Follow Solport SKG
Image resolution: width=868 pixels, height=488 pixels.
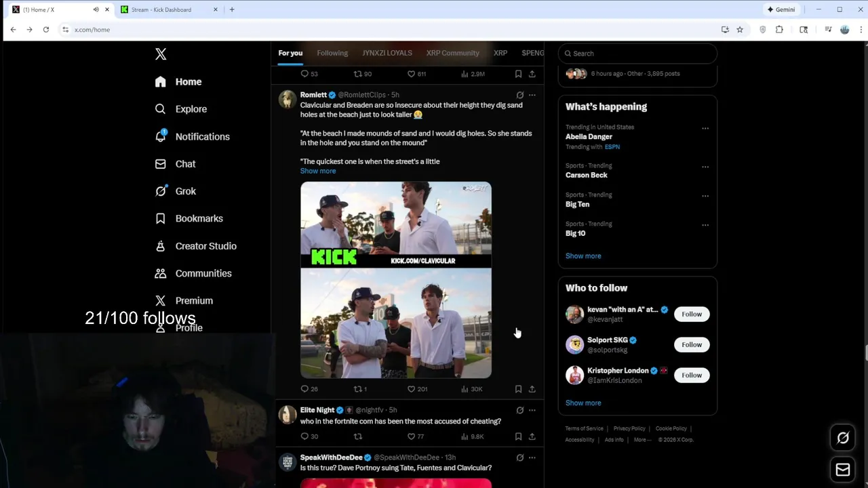coord(692,345)
